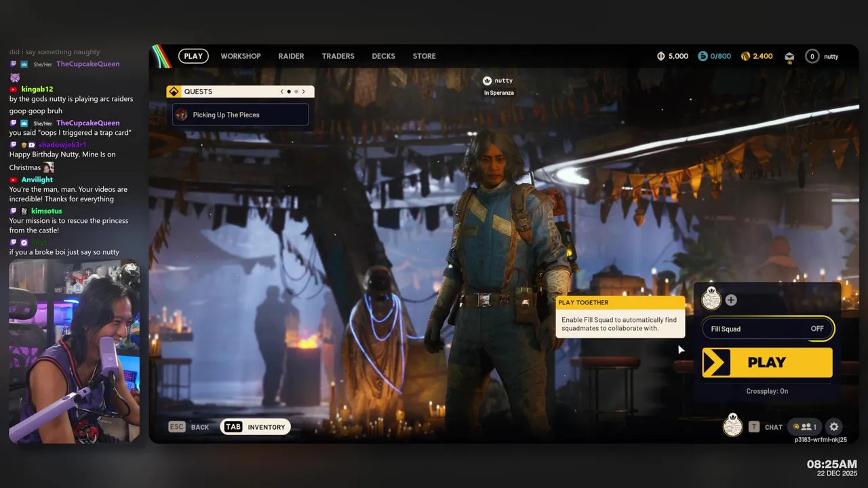Open the mailbox envelope icon
This screenshot has height=488, width=868.
(789, 57)
